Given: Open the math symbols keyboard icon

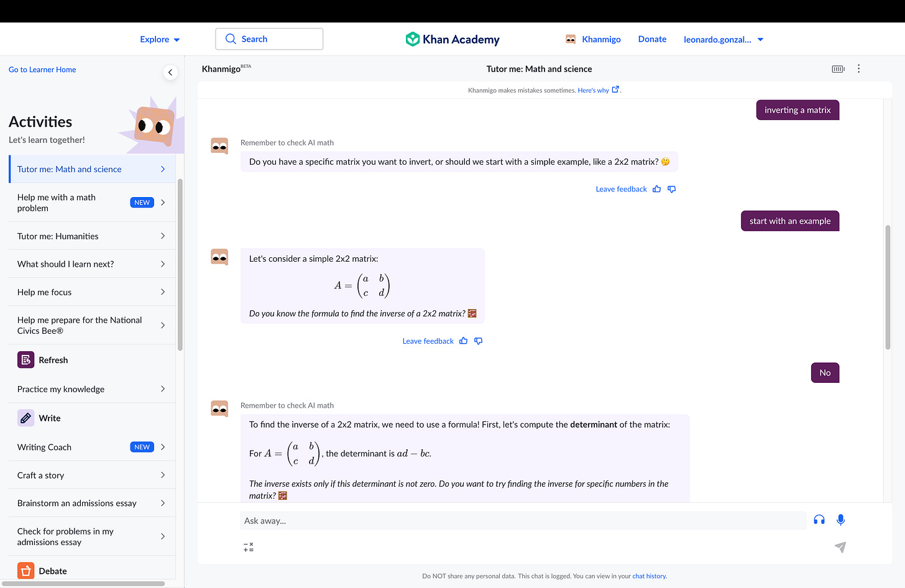Looking at the screenshot, I should point(249,548).
